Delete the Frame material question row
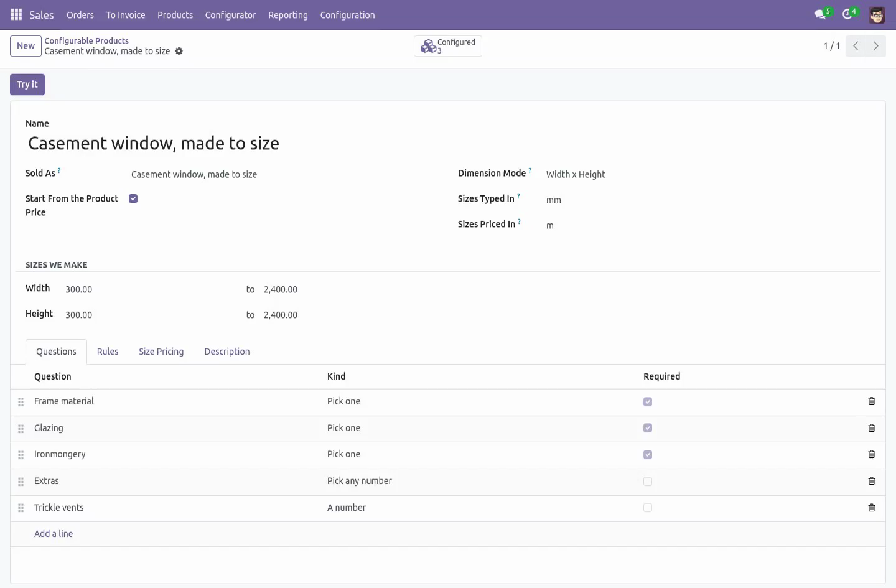Viewport: 896px width, 588px height. [x=872, y=401]
